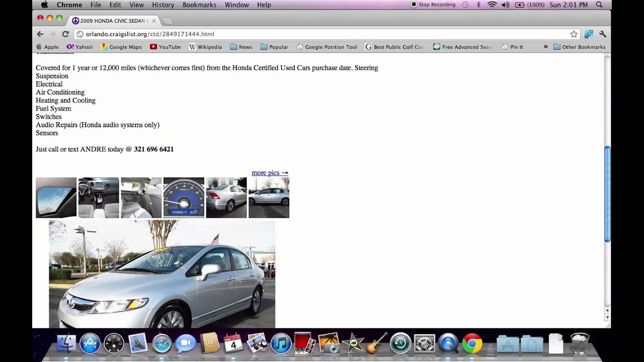Open the YouTube bookmark

coord(166,47)
